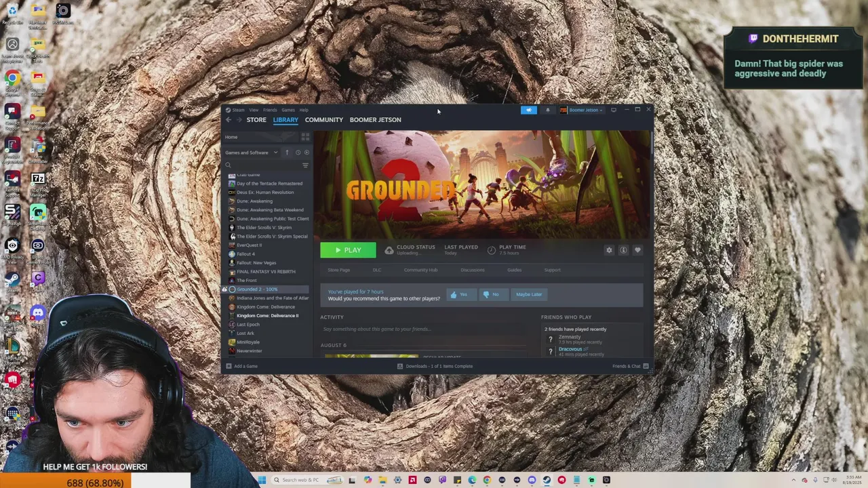Choose Maybe Later on recommendation prompt

(529, 294)
